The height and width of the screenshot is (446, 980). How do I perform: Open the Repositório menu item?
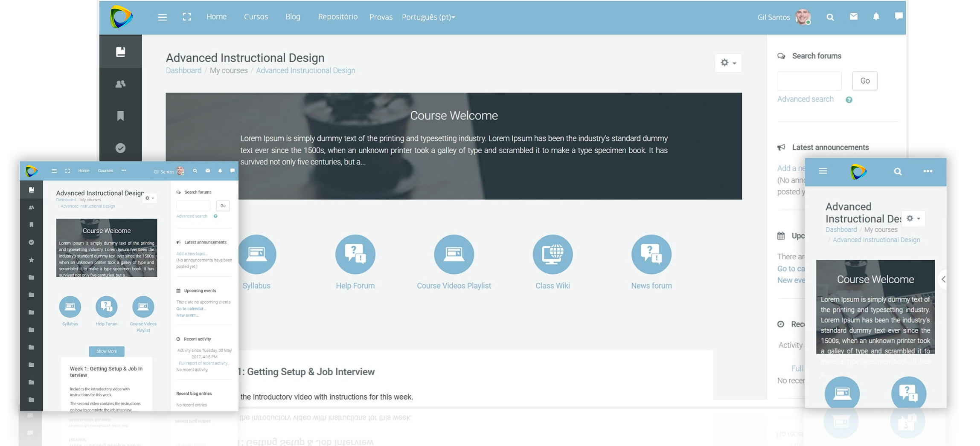(x=337, y=17)
